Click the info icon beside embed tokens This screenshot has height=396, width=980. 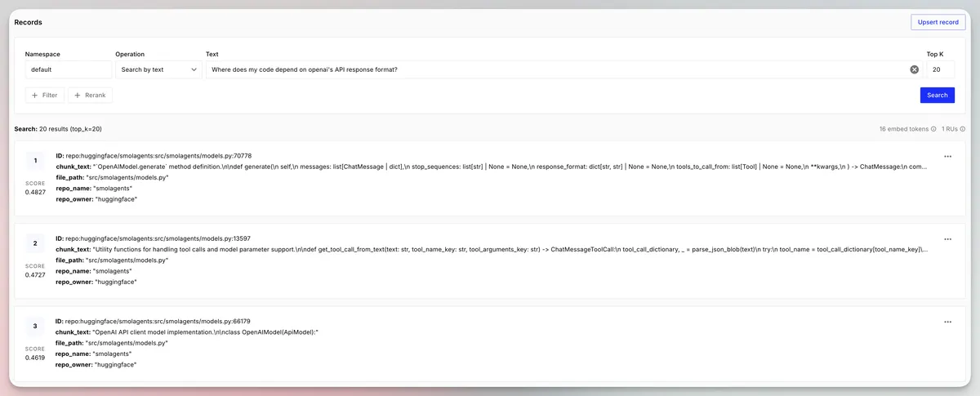933,129
